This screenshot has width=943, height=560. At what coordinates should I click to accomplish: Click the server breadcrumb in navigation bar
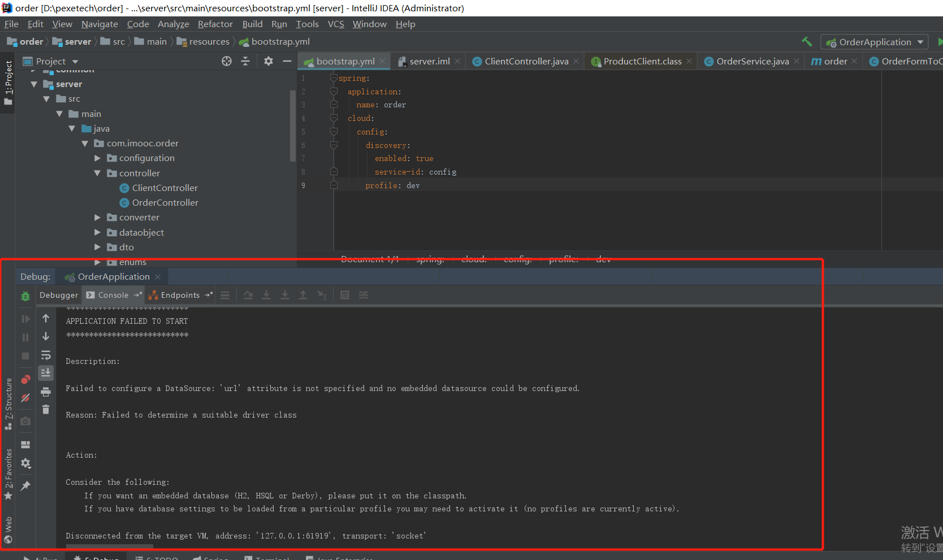coord(72,42)
